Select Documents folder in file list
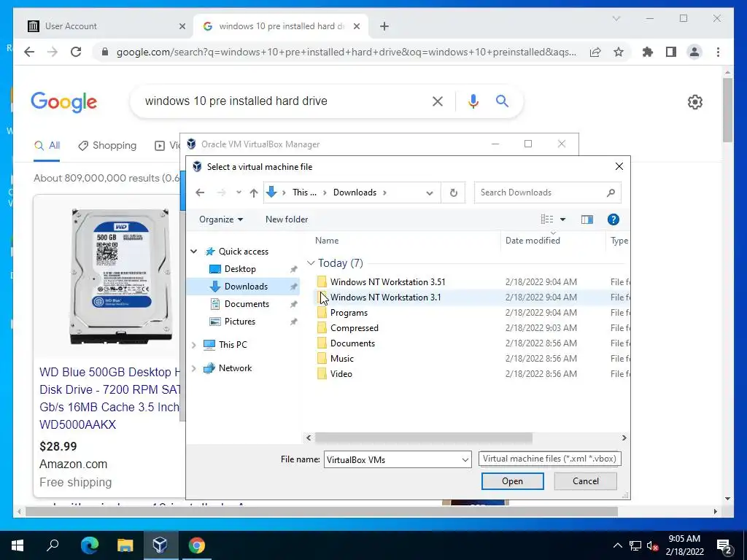 pyautogui.click(x=352, y=343)
